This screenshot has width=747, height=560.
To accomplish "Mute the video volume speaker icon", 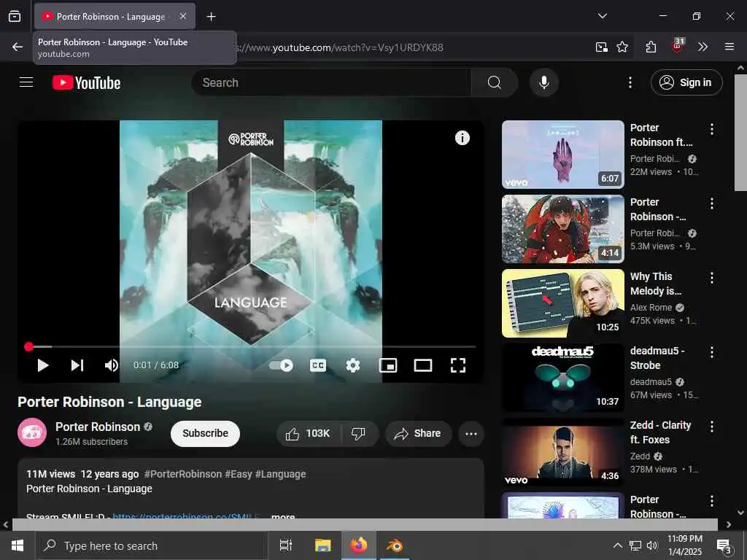I will (111, 365).
